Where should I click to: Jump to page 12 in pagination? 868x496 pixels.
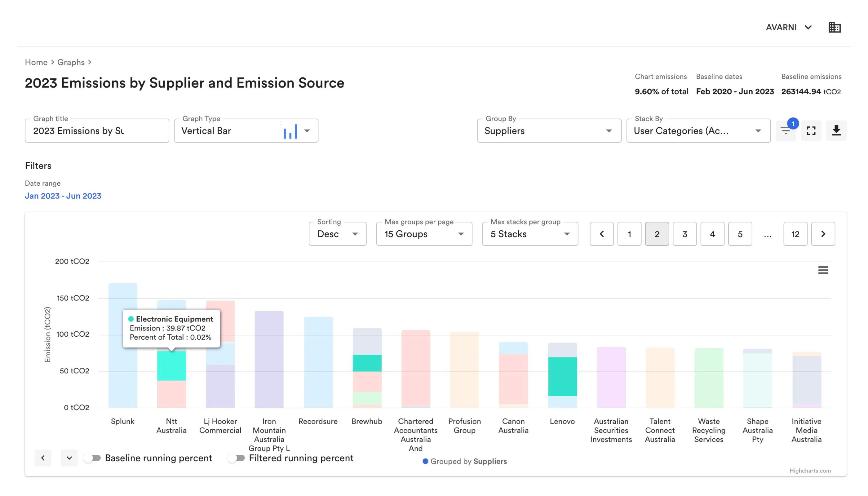(x=795, y=234)
